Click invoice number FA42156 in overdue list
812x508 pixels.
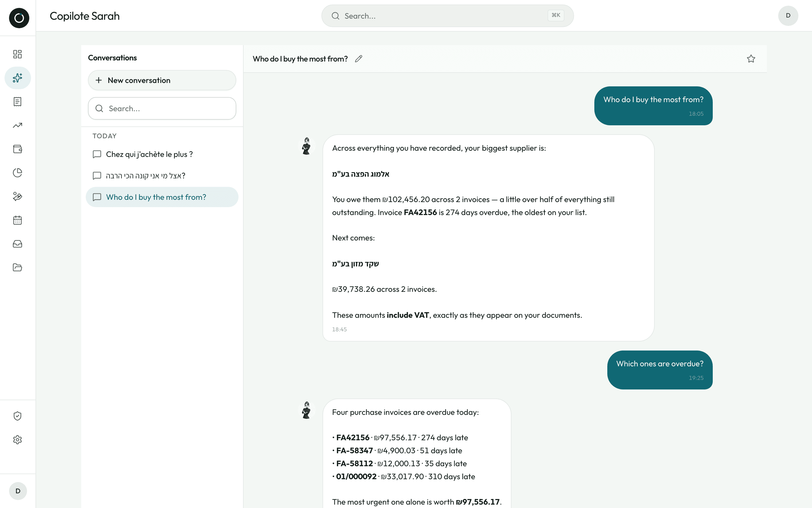pos(353,437)
